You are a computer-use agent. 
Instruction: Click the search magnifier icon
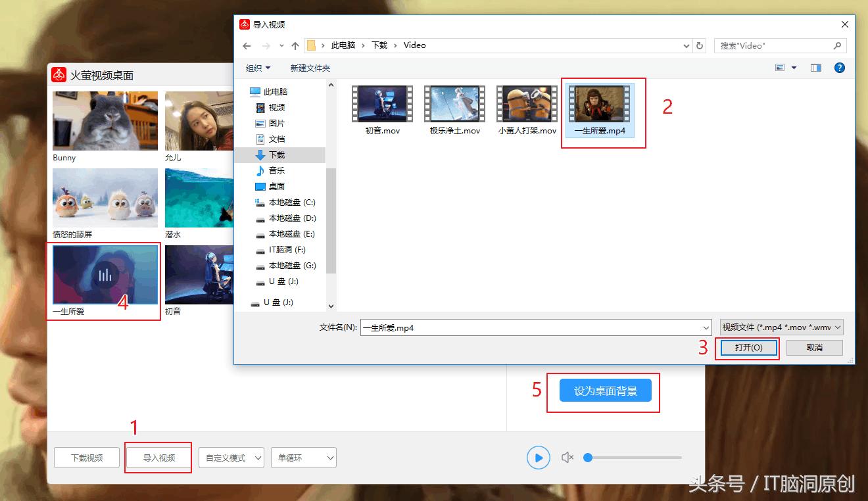click(x=836, y=45)
